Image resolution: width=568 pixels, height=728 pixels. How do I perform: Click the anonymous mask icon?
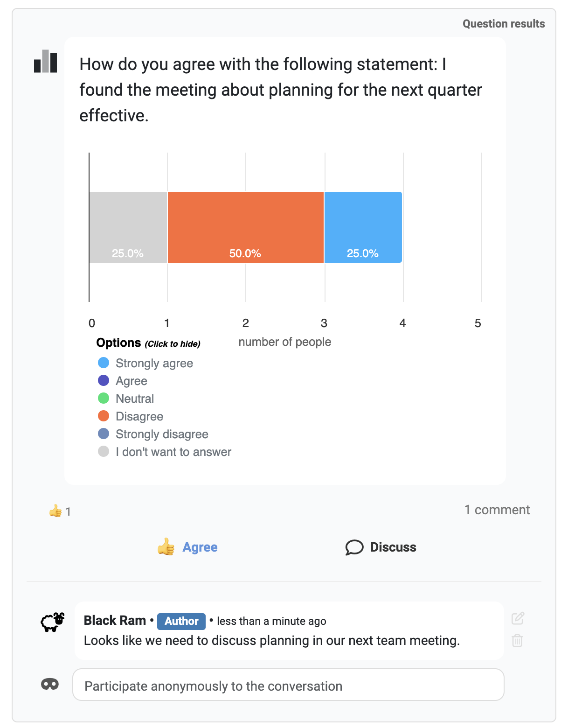click(50, 684)
